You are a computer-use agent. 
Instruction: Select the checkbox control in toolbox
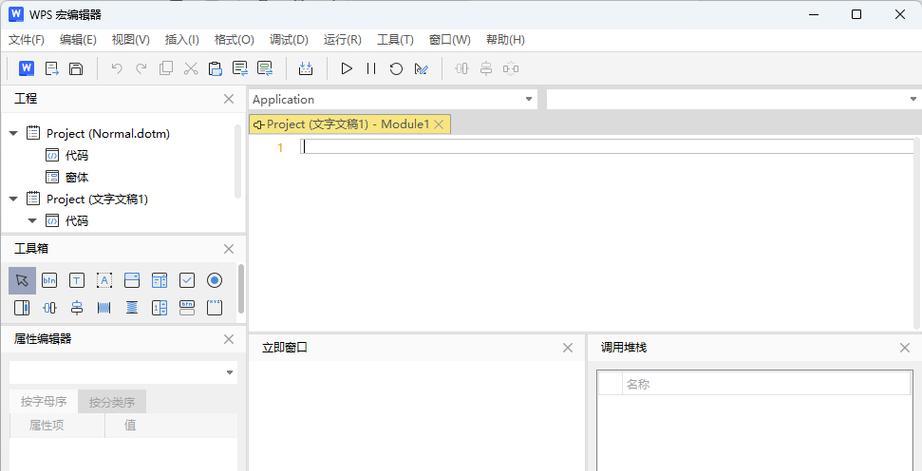coord(187,280)
